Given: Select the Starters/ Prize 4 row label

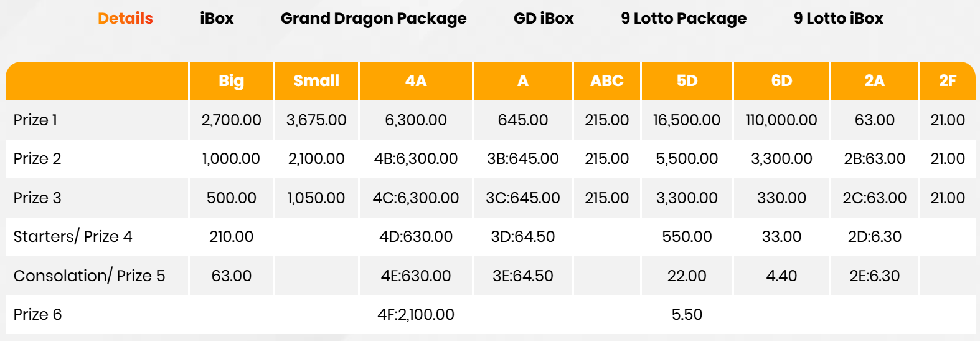Looking at the screenshot, I should (x=73, y=236).
